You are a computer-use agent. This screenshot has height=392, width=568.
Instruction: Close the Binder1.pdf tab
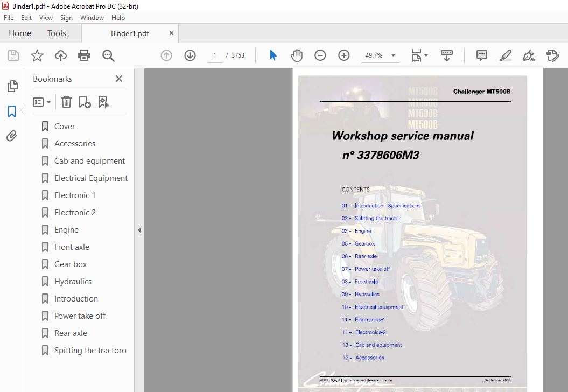pyautogui.click(x=171, y=33)
